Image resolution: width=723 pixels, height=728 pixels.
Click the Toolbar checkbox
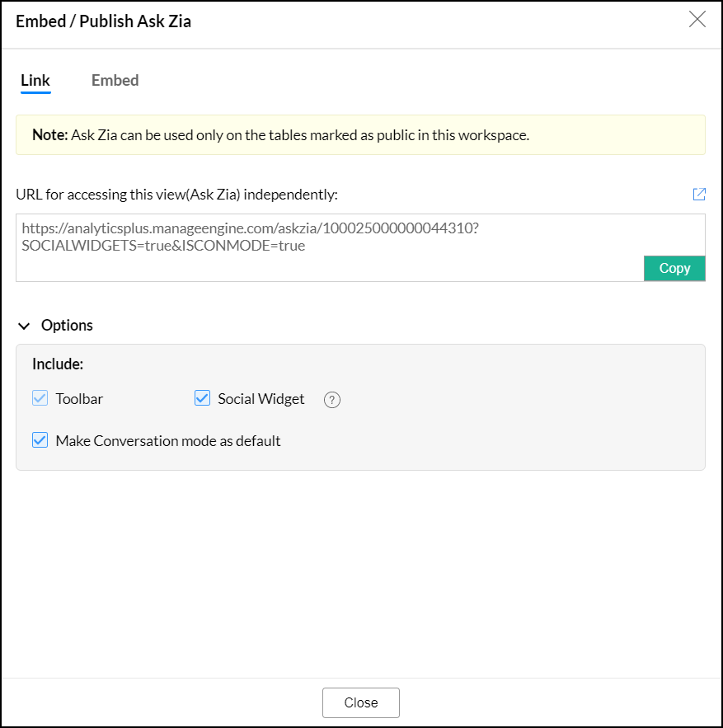(40, 398)
